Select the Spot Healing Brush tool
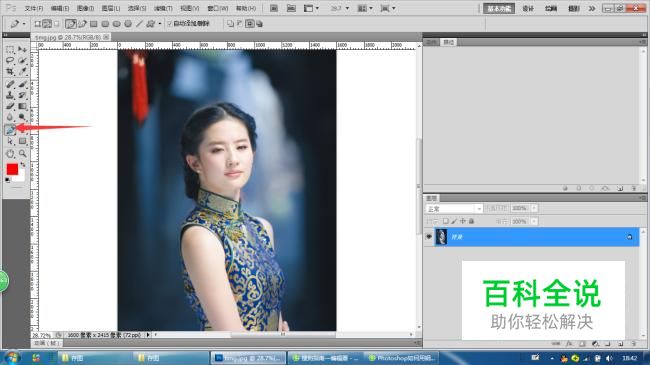Viewport: 650px width, 365px height. tap(10, 85)
